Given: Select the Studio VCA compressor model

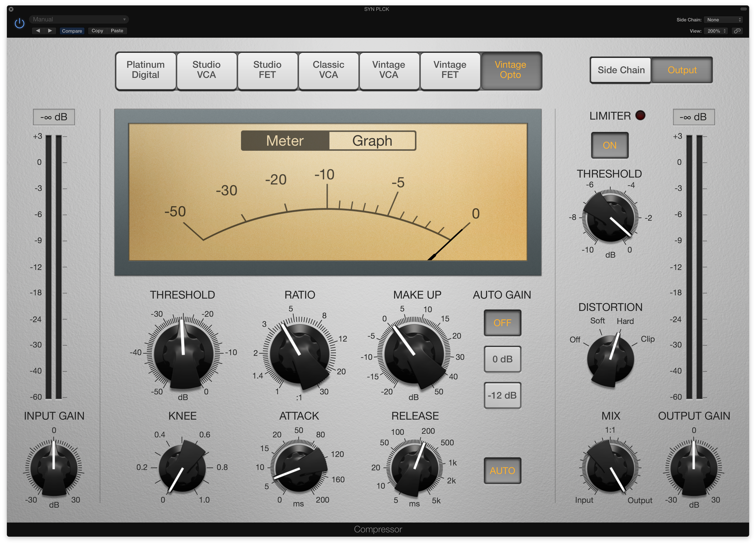Looking at the screenshot, I should tap(206, 70).
